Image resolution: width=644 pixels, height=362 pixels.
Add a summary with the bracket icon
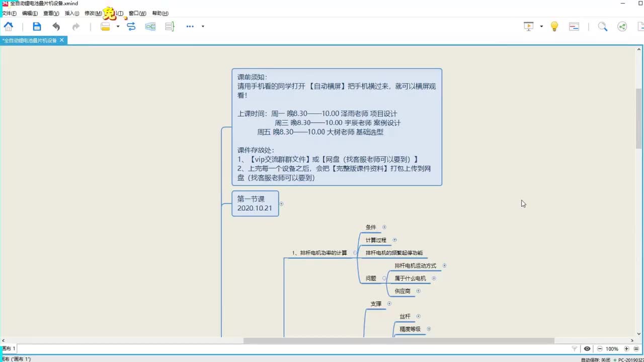click(x=170, y=27)
